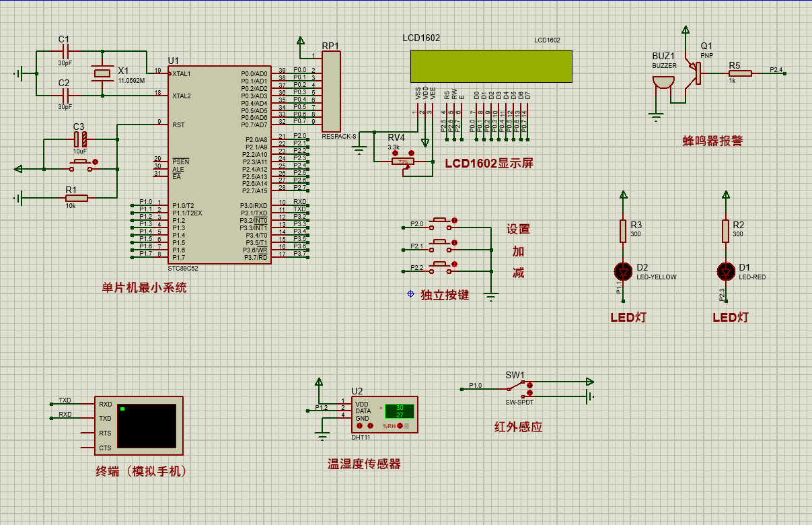This screenshot has height=525, width=812.
Task: Increase RV4 potentiometer with right red arrow
Action: 412,154
